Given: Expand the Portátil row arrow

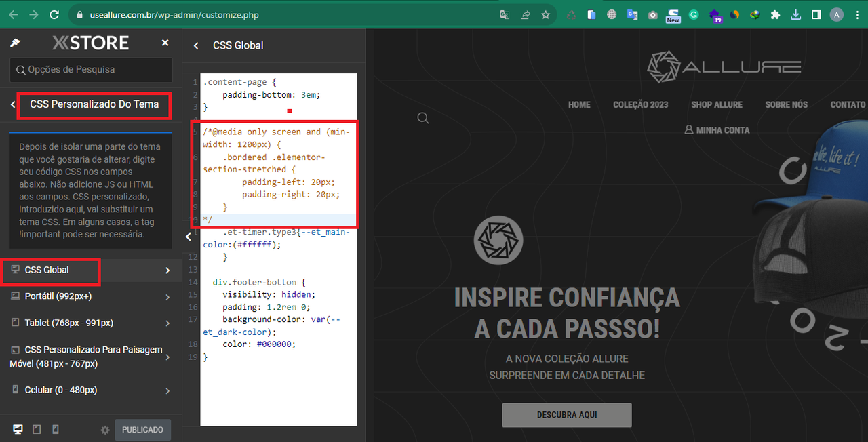Looking at the screenshot, I should [x=167, y=297].
